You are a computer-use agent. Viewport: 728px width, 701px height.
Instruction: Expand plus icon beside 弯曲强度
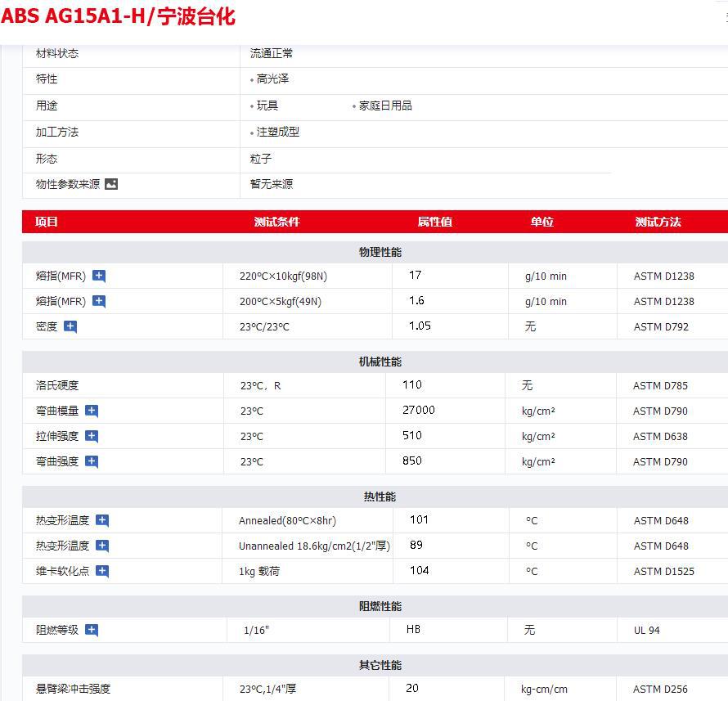(92, 462)
